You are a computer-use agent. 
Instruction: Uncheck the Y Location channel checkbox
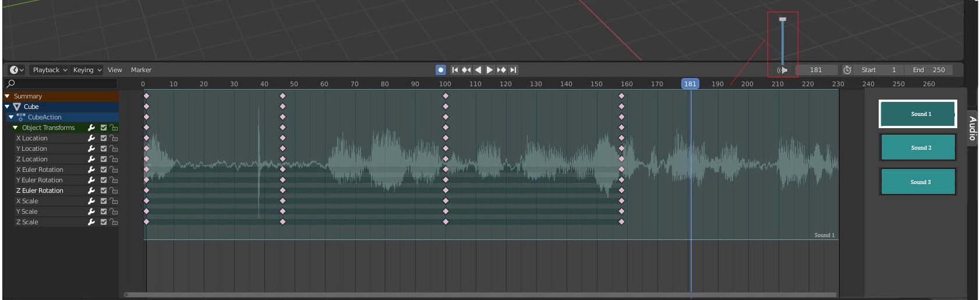pos(104,149)
